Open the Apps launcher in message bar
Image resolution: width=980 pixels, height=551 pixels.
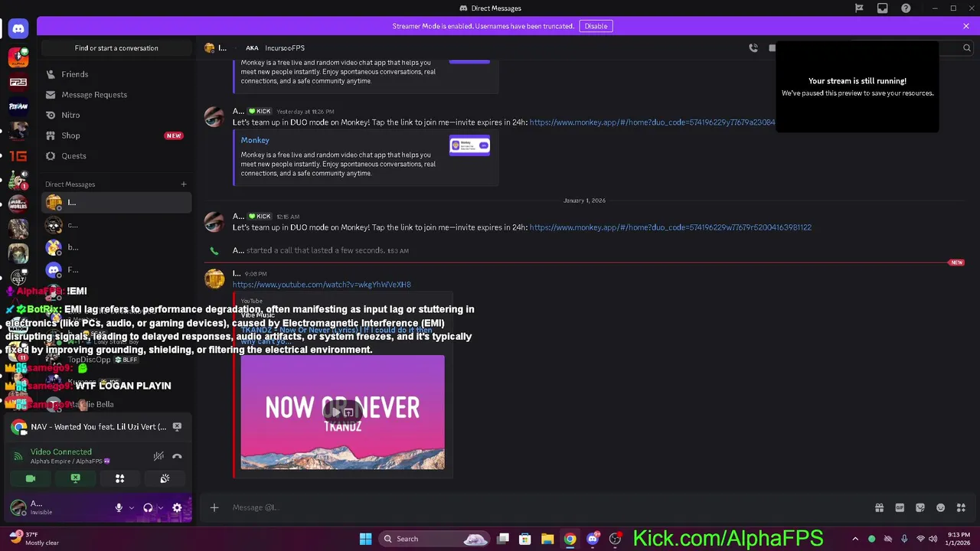coord(961,507)
